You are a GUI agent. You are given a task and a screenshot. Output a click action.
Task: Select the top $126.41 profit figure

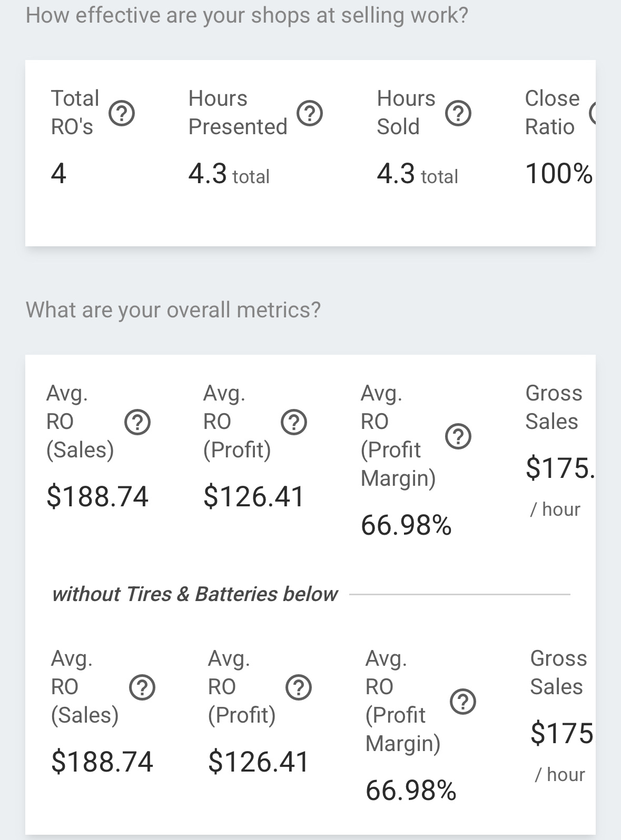[x=254, y=496]
